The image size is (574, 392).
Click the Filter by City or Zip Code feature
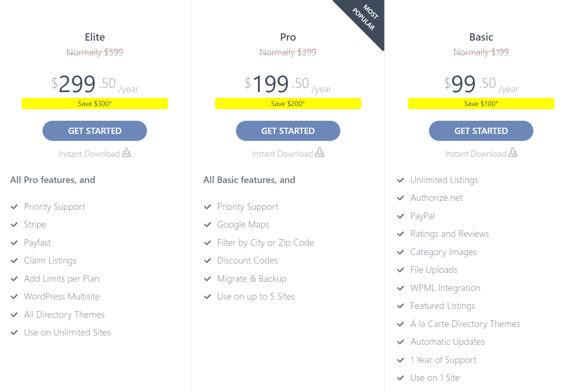click(265, 243)
